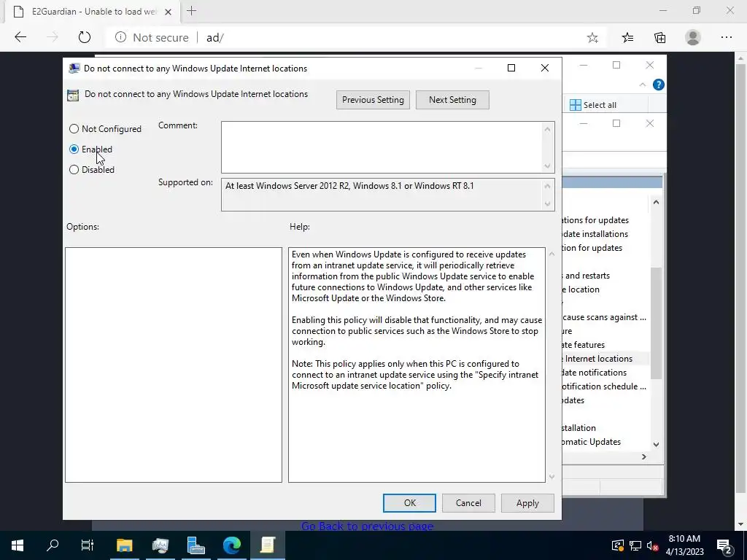Image resolution: width=747 pixels, height=560 pixels.
Task: Click the policy list vertical scrollbar thumb
Action: (656, 323)
